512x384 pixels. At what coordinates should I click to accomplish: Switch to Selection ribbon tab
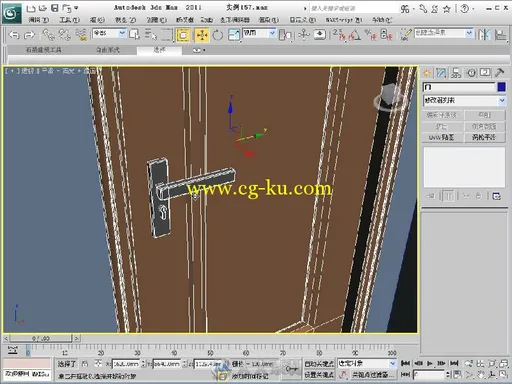pos(159,50)
